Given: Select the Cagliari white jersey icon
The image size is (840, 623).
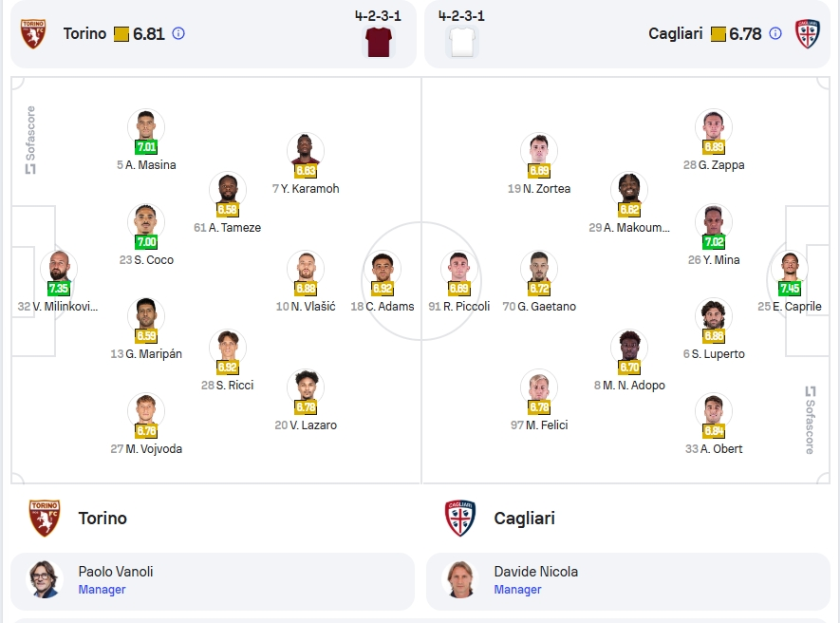Looking at the screenshot, I should (462, 42).
